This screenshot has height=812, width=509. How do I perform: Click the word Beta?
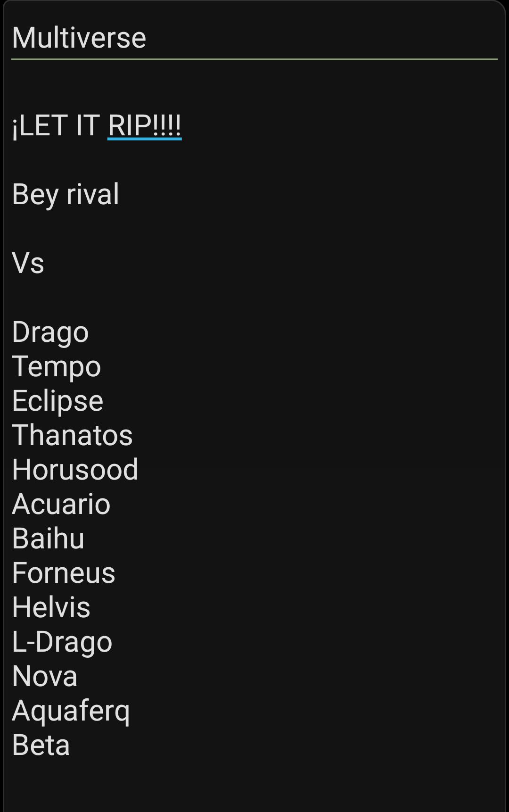(x=41, y=745)
